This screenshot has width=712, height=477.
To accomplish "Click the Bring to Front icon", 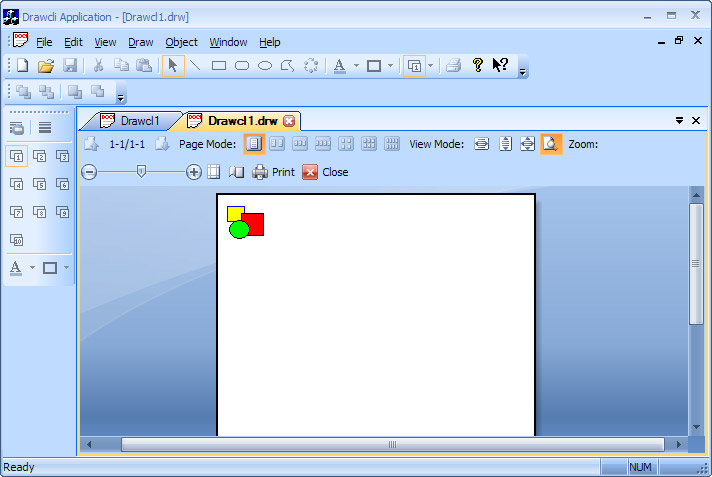I will point(24,92).
